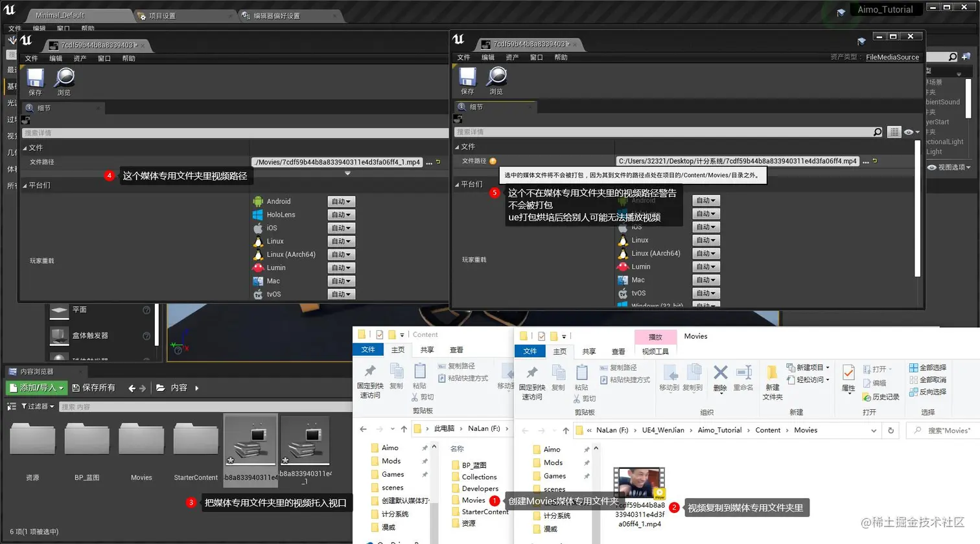Open 新建项目 dropdown in Movies explorer
This screenshot has width=980, height=544.
pos(808,367)
